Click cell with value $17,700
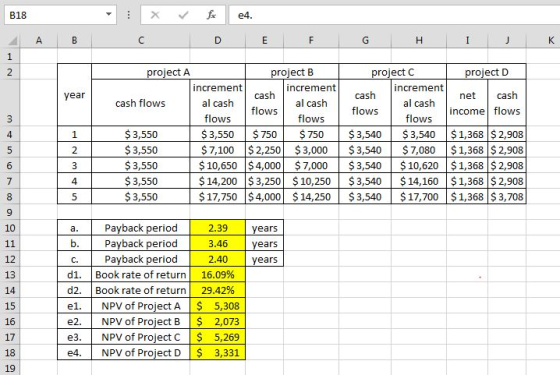560x375 pixels. coord(419,197)
